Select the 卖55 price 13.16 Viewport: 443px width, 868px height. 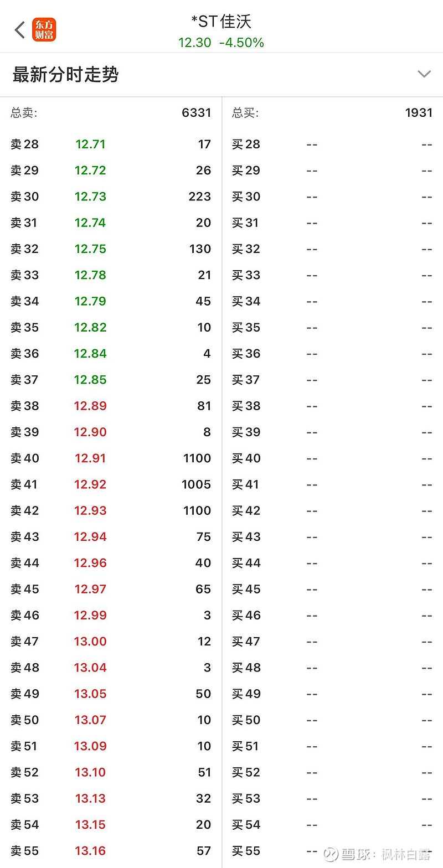90,851
